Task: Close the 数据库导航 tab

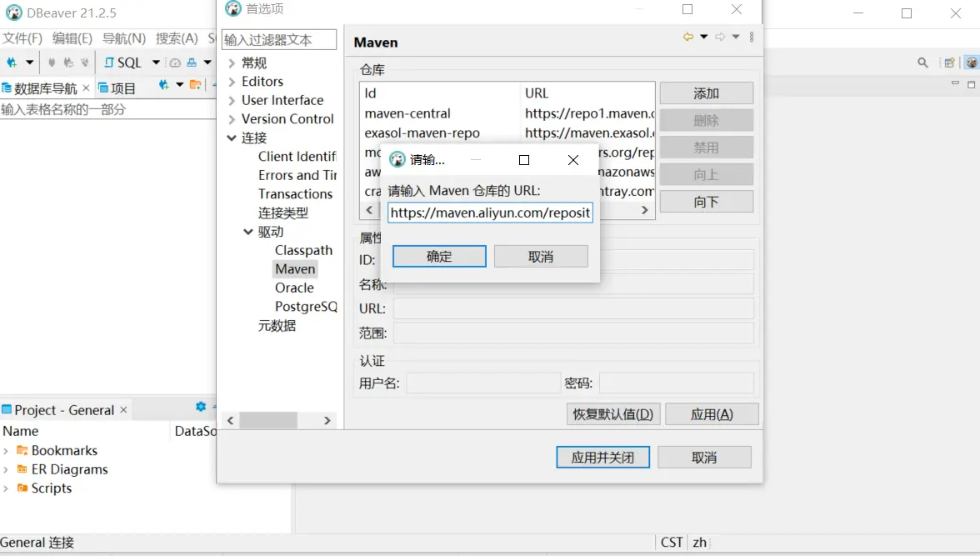Action: [87, 88]
